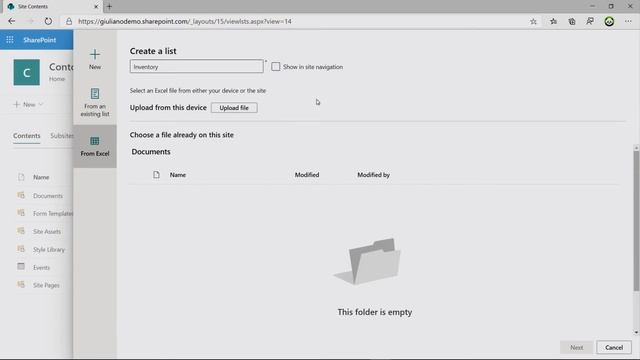The width and height of the screenshot is (640, 360).
Task: Open a new browser tab with plus
Action: [x=109, y=7]
